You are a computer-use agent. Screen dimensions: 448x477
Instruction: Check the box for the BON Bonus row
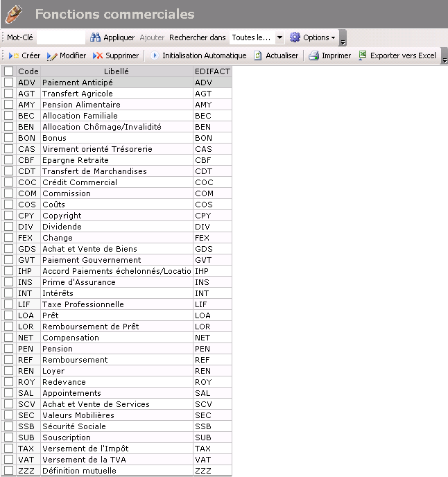(8, 138)
